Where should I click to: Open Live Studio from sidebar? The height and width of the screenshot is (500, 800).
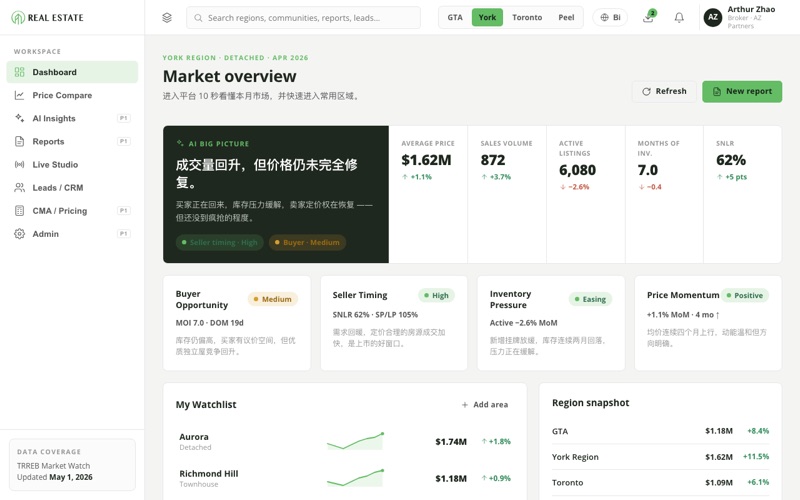point(72,164)
